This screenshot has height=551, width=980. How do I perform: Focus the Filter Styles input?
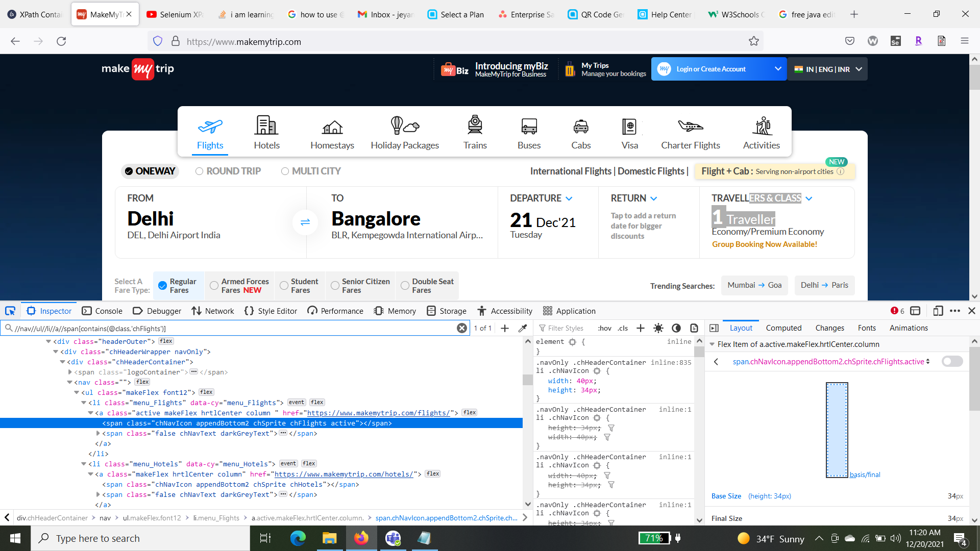(x=566, y=328)
